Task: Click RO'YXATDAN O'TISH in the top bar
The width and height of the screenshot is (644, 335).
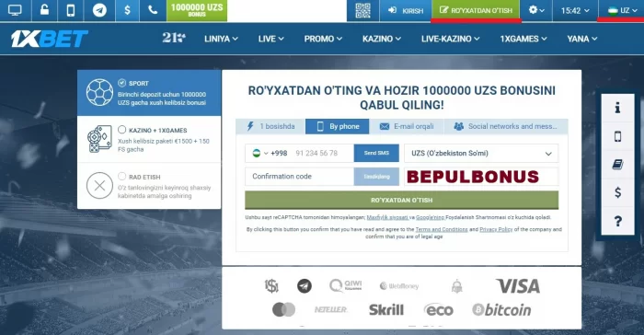Action: point(476,10)
